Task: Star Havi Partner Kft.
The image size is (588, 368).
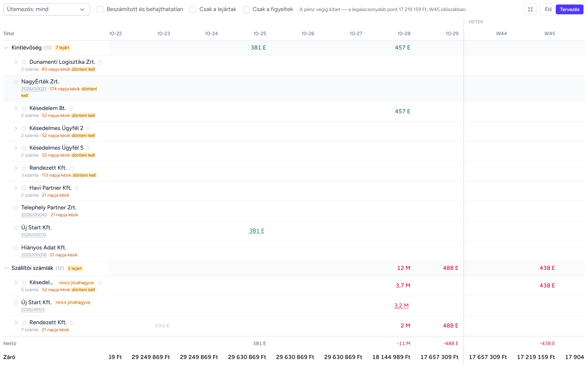Action: point(24,188)
